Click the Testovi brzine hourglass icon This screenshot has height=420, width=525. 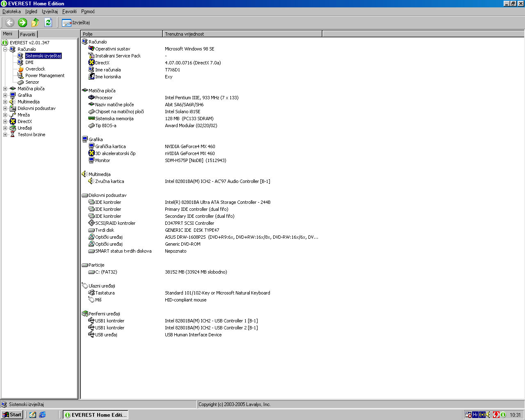13,135
